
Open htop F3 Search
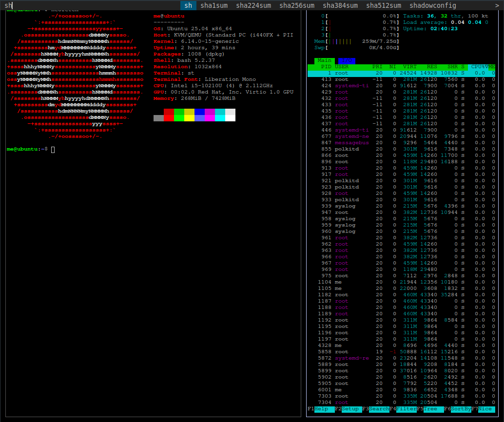[375, 409]
